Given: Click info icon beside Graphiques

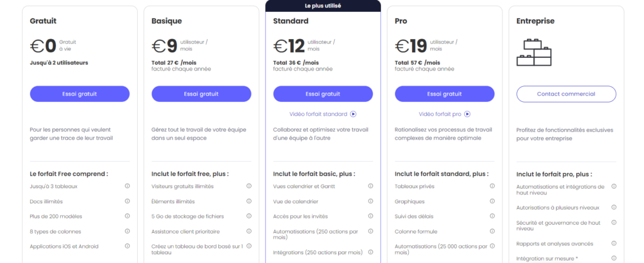Looking at the screenshot, I should 492,201.
